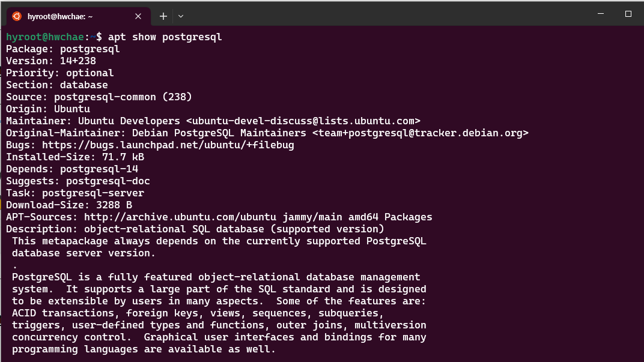Click the Ubuntu icon on the terminal tab

click(16, 16)
